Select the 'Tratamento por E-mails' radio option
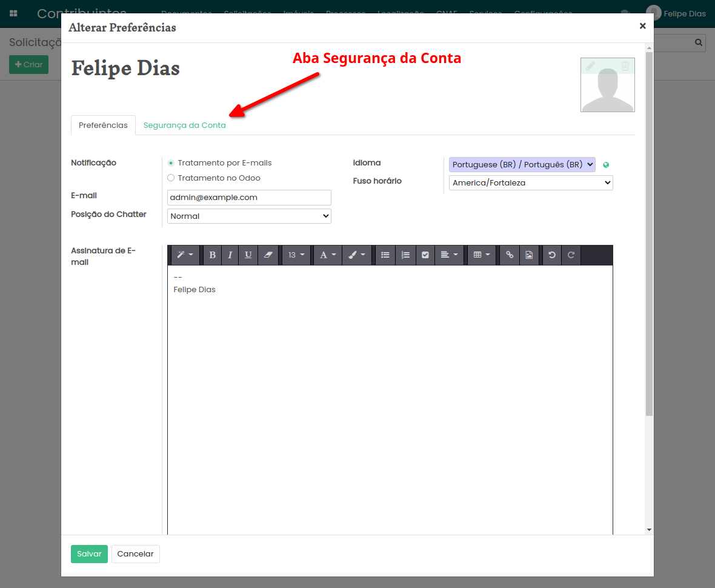Viewport: 715px width, 588px height. click(171, 163)
